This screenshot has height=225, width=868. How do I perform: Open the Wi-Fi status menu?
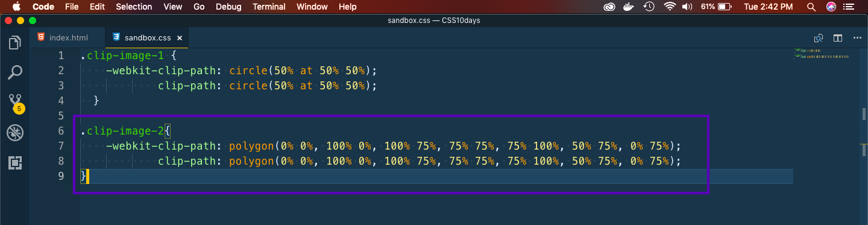point(670,7)
